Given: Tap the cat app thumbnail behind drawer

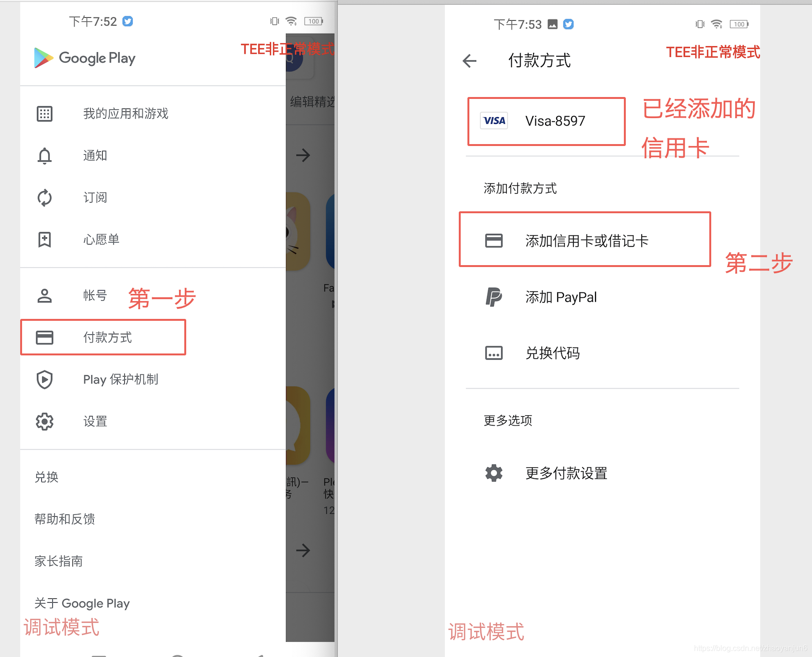Looking at the screenshot, I should click(298, 231).
